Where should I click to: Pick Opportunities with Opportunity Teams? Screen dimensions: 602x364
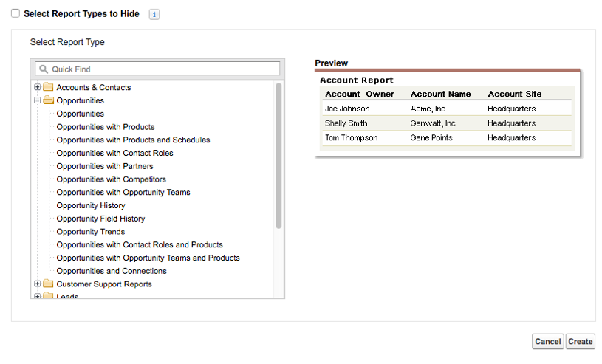click(x=123, y=193)
